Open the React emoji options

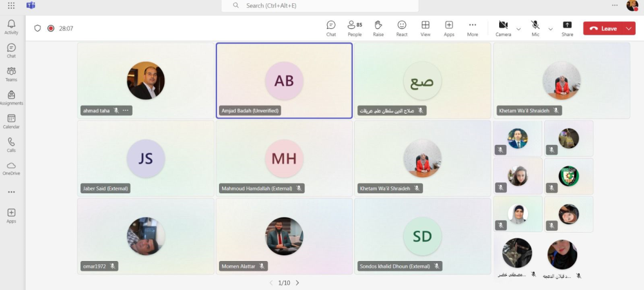click(402, 28)
